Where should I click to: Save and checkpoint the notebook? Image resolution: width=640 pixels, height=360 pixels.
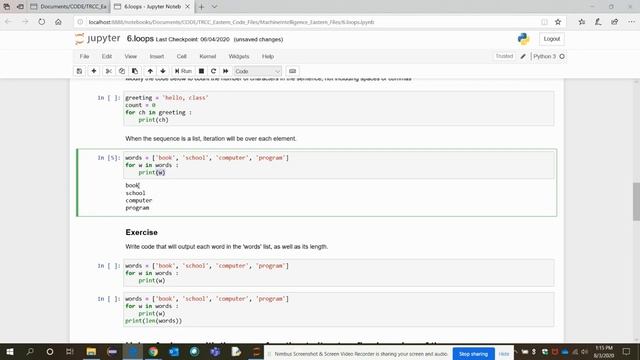coord(80,71)
